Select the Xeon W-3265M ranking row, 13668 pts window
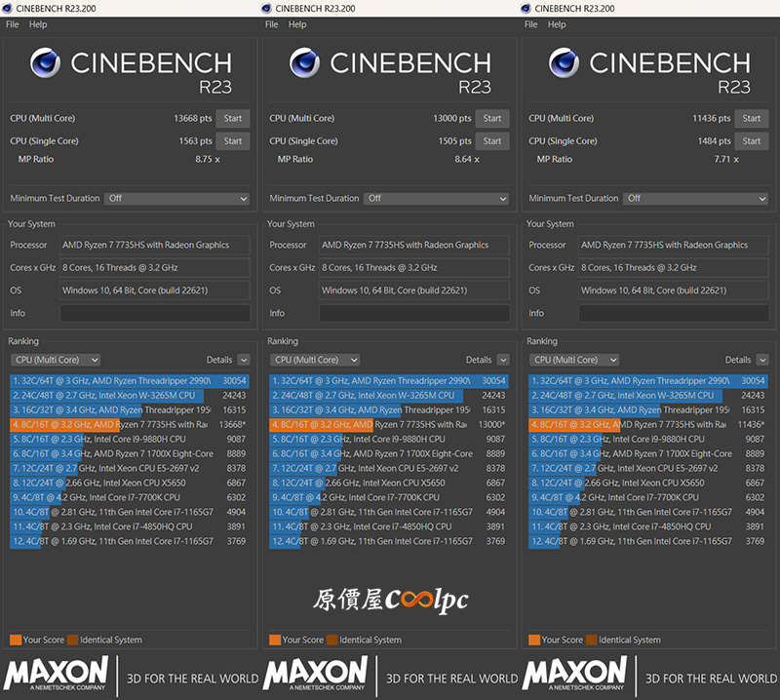The width and height of the screenshot is (780, 700). pos(130,396)
